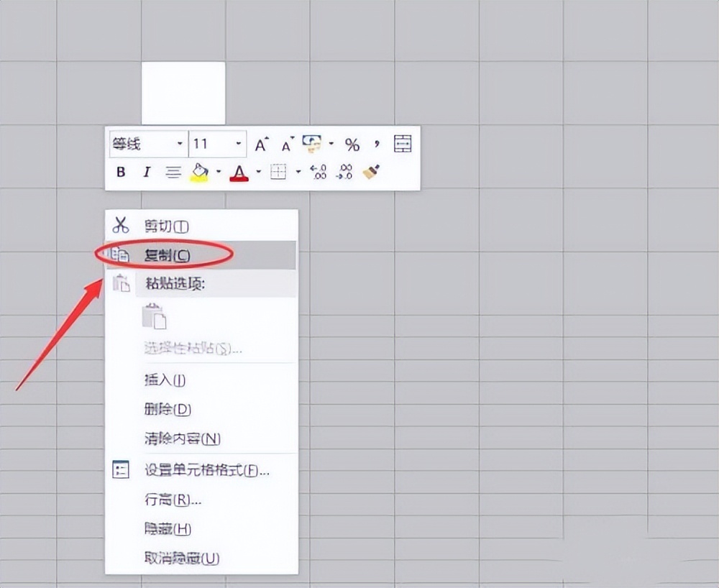Viewport: 719px width, 588px height.
Task: Click the decrease decimal icon
Action: point(344,172)
